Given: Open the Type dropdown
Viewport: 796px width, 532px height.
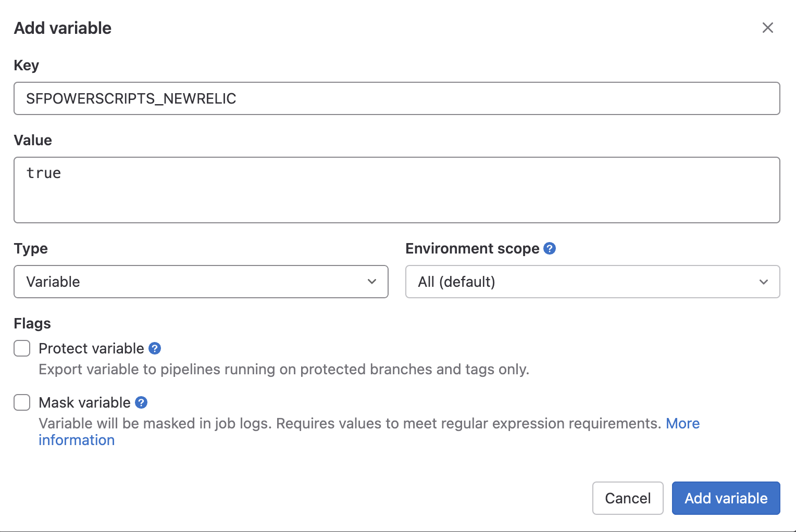Looking at the screenshot, I should (x=201, y=282).
